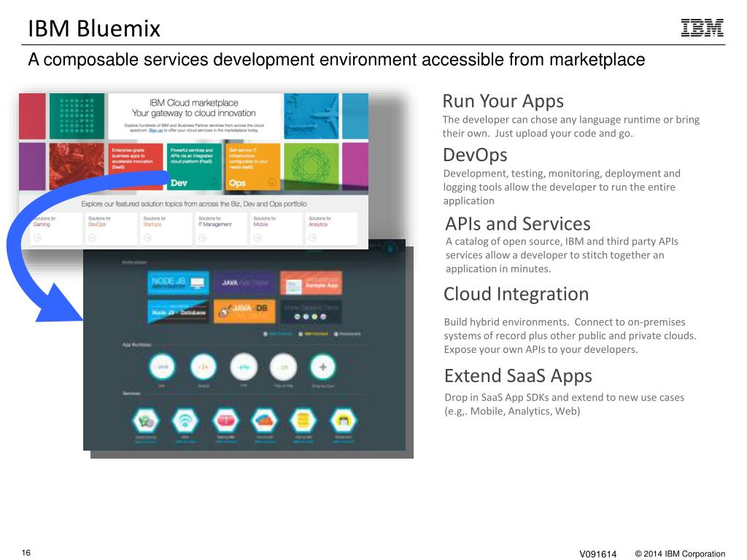Open the arrow icon on Solutions for Gaming card
This screenshot has height=560, width=747.
[x=37, y=238]
